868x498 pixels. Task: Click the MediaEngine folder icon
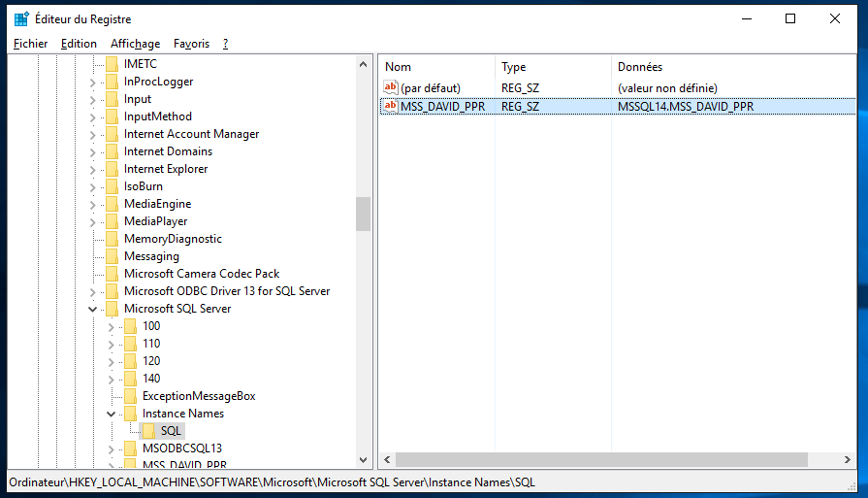(x=112, y=204)
